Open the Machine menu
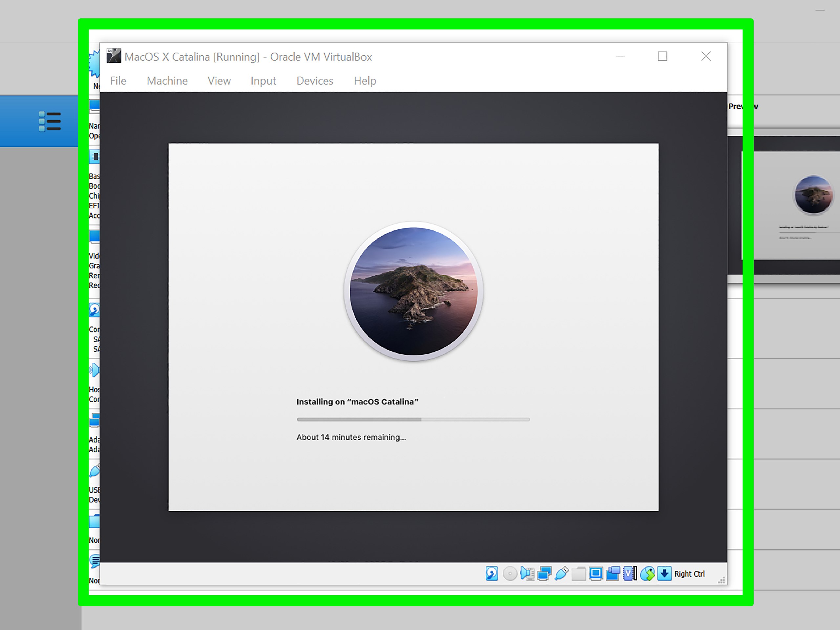Screen dimensions: 840x630 pos(167,81)
